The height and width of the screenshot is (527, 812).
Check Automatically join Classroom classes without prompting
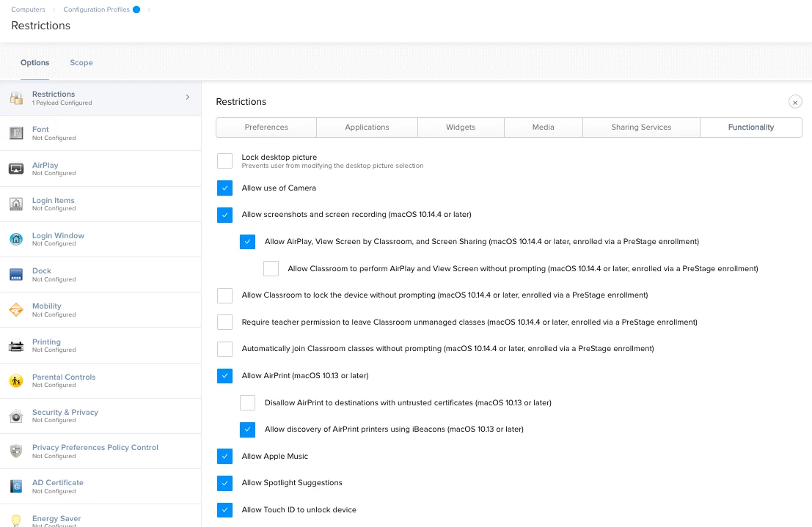(224, 349)
